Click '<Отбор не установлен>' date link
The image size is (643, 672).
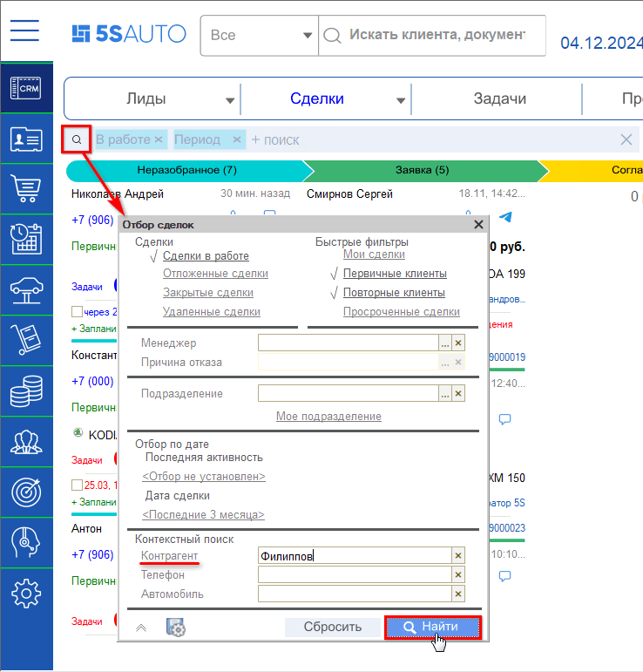204,477
